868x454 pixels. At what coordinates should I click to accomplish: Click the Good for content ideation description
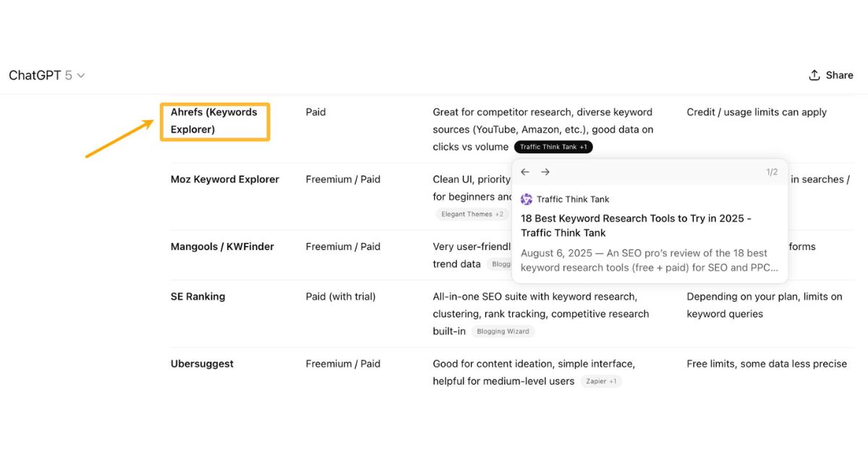point(534,372)
